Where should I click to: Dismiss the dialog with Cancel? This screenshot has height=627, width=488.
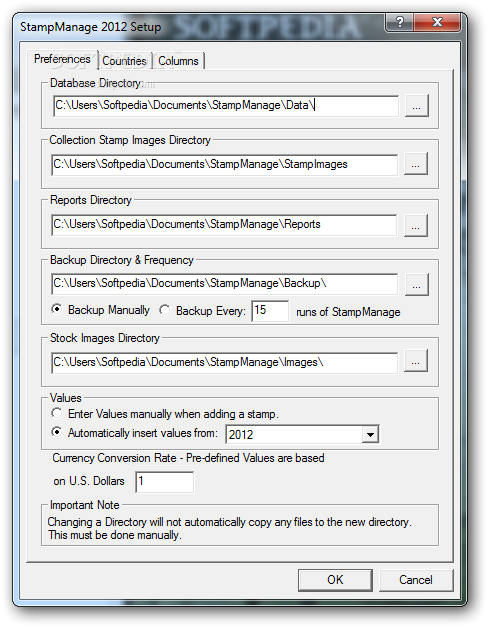pos(416,580)
